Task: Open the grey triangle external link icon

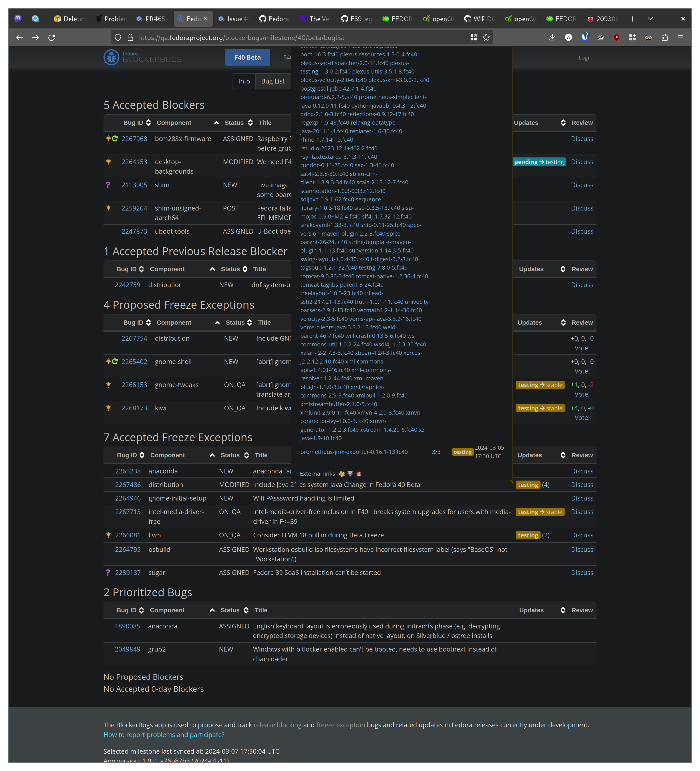Action: (x=350, y=474)
